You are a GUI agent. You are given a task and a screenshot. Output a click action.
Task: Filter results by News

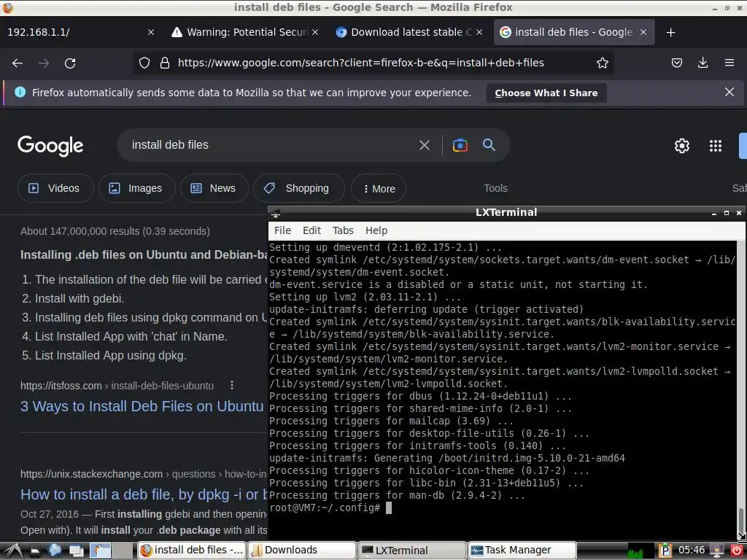pyautogui.click(x=214, y=188)
